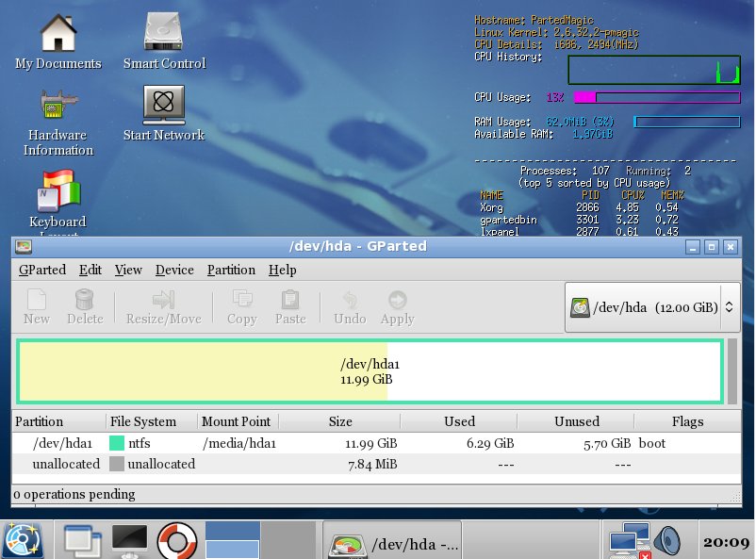
Task: Click the Apply operations icon
Action: coord(397,300)
